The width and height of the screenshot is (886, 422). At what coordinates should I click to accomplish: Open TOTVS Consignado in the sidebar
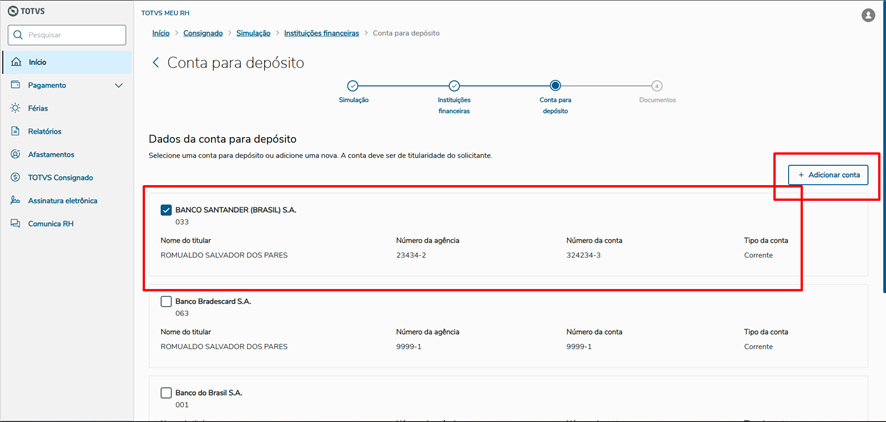click(67, 177)
